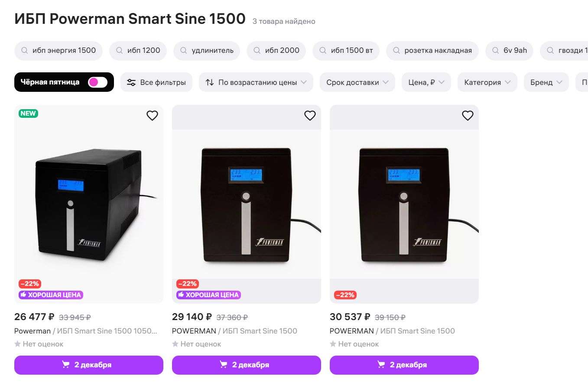Open the NEW-badged Powerman UPS image
The image size is (588, 392).
89,204
